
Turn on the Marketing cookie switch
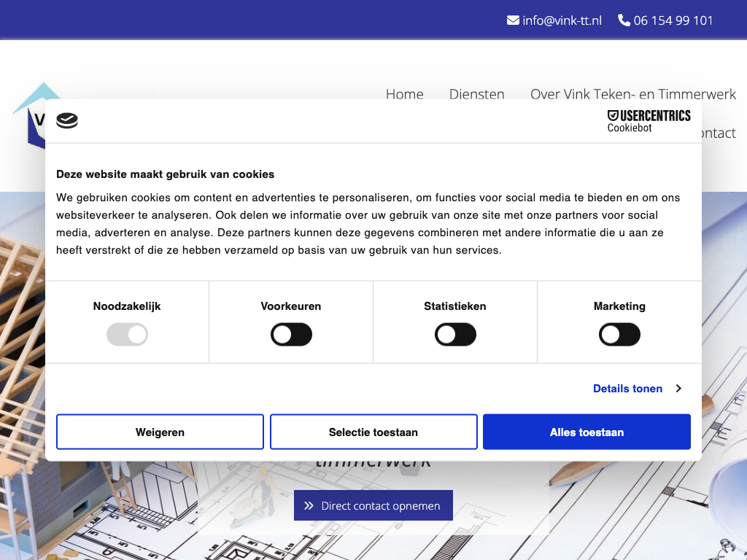coord(619,335)
